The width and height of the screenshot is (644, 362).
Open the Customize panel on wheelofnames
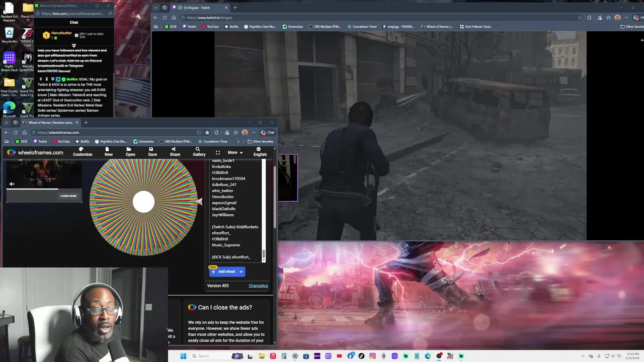(83, 152)
